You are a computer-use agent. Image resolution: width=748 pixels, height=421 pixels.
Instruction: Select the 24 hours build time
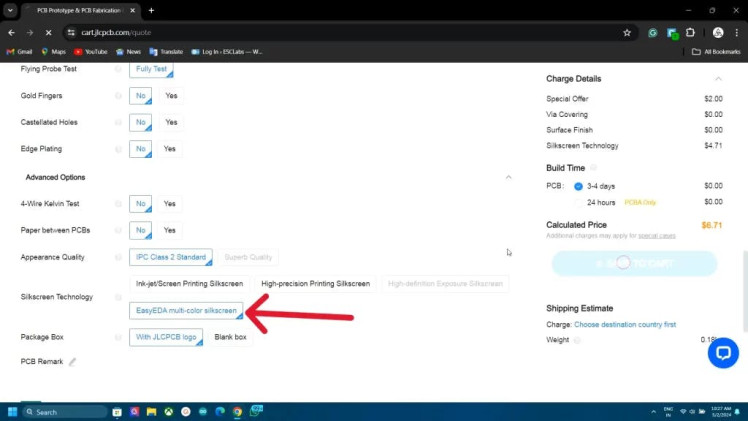[x=578, y=203]
